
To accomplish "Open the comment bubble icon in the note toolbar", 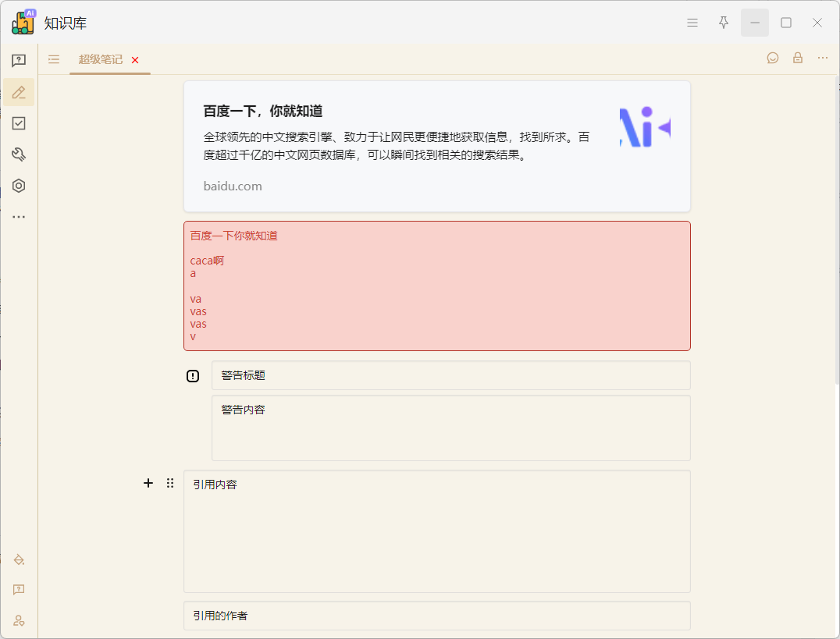I will tap(773, 58).
